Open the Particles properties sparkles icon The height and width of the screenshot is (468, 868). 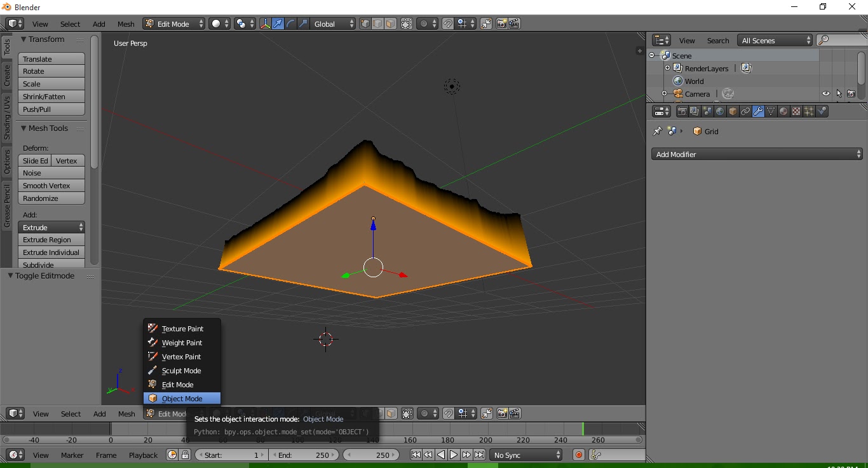point(808,111)
